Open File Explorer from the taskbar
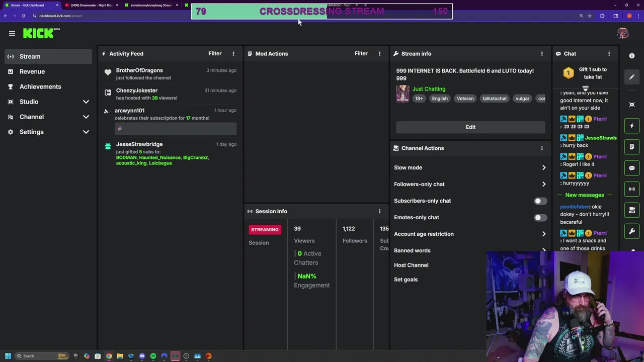 pyautogui.click(x=120, y=356)
